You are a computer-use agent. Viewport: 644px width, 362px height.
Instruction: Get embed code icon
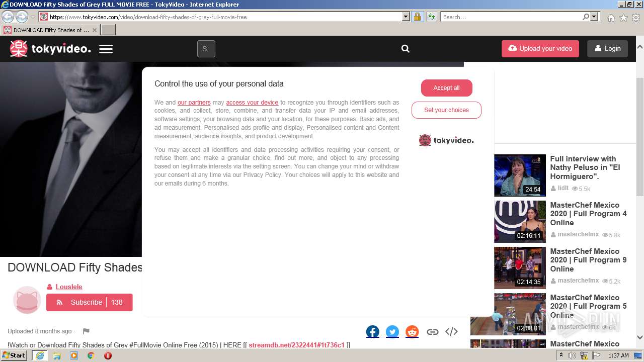(x=451, y=332)
